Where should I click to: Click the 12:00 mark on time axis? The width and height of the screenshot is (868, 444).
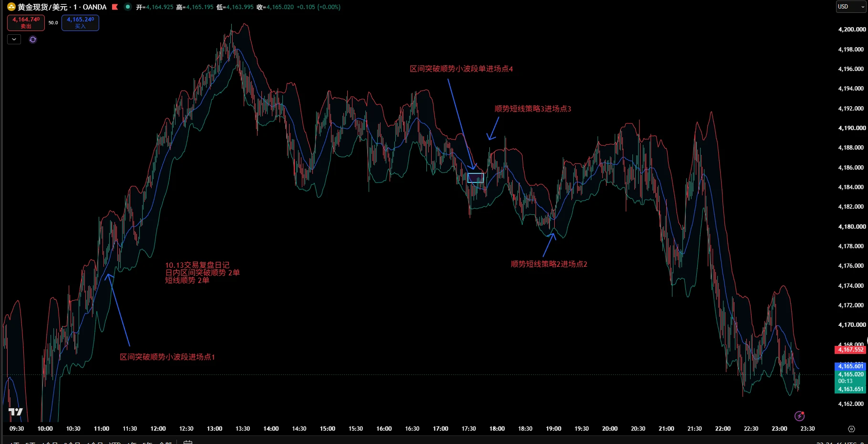(x=158, y=429)
